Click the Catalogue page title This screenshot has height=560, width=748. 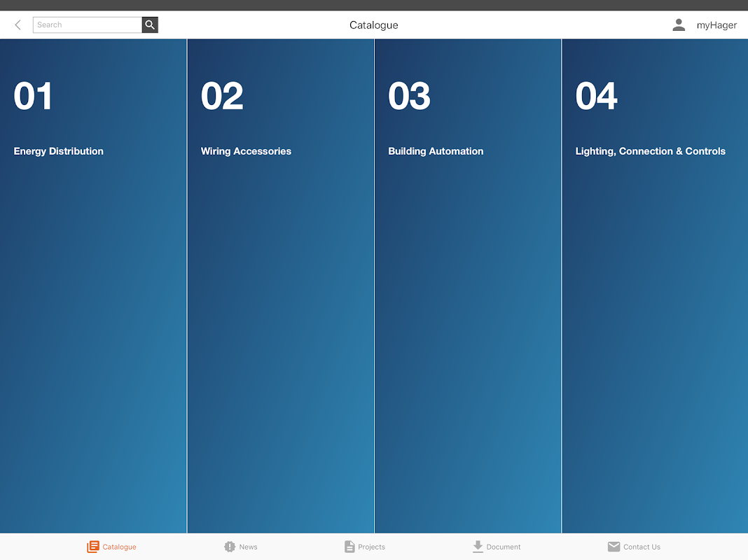click(373, 25)
